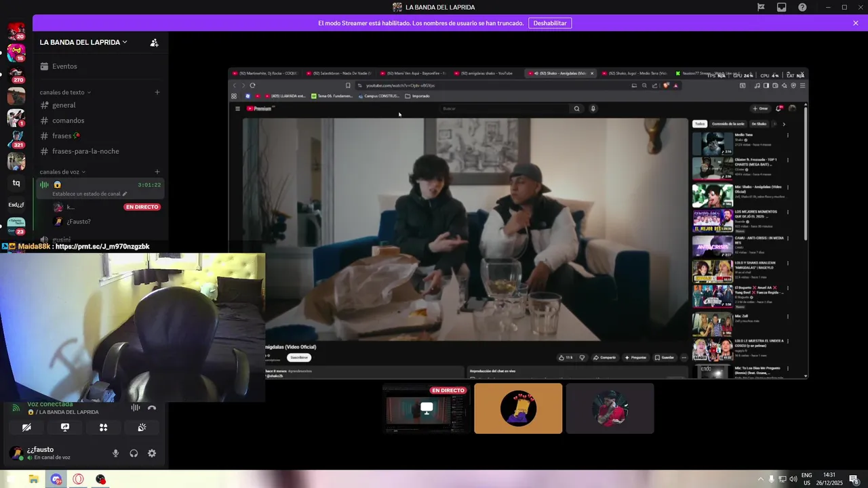Open Discord user settings gear
Viewport: 868px width, 488px height.
point(152,453)
